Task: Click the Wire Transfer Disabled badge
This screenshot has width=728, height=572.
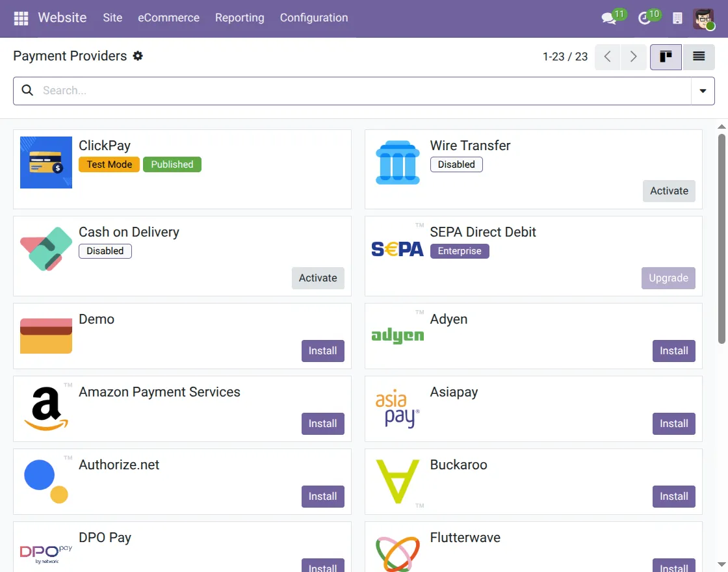Action: tap(456, 164)
